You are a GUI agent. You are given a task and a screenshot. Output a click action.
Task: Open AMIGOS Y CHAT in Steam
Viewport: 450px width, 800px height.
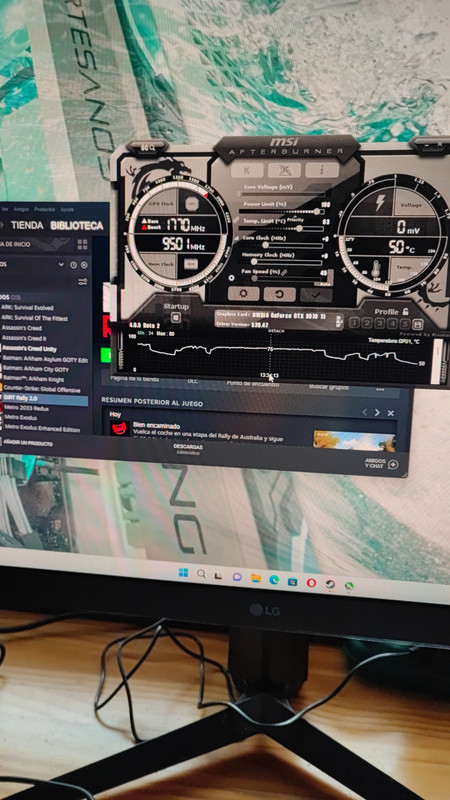point(381,463)
